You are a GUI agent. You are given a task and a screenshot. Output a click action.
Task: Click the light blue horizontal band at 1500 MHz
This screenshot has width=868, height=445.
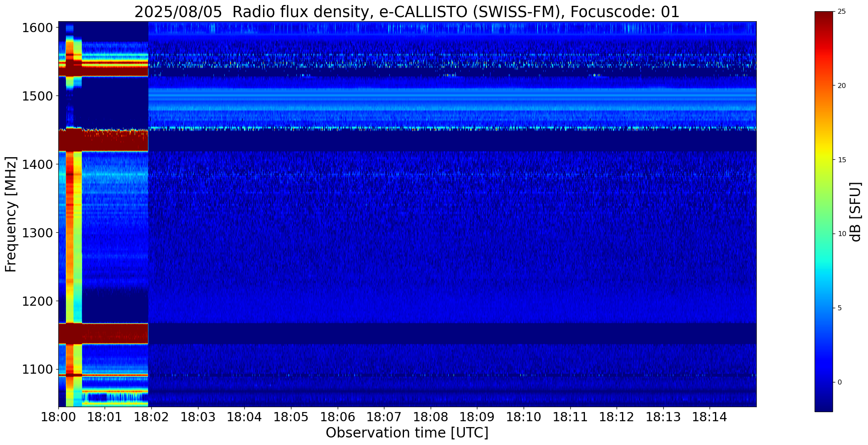tap(452, 96)
